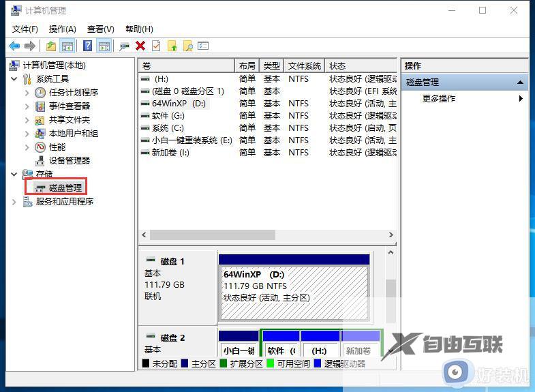Click the folder with magnifier search icon
Viewport: 535px width, 392px height.
click(x=188, y=46)
